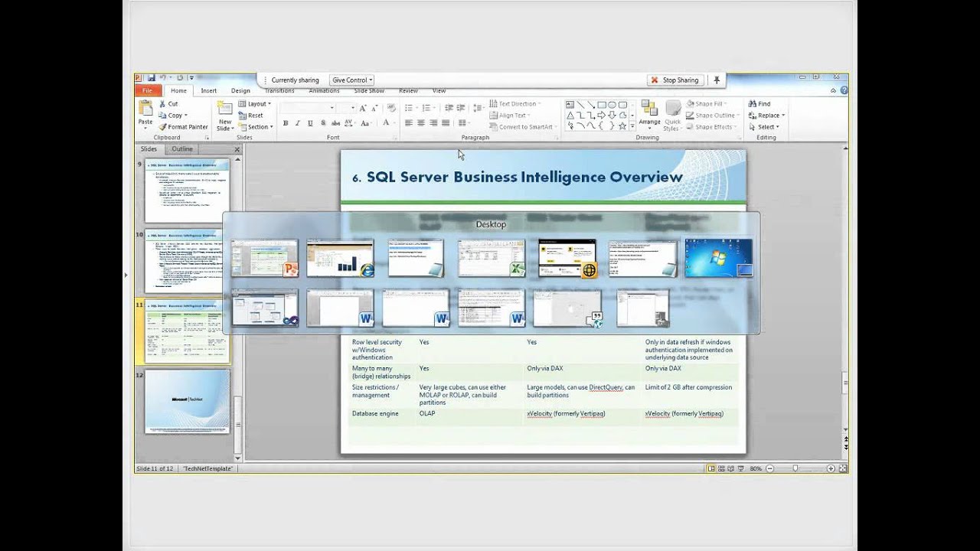Toggle Italic formatting
Screen dimensions: 980x551
[297, 123]
